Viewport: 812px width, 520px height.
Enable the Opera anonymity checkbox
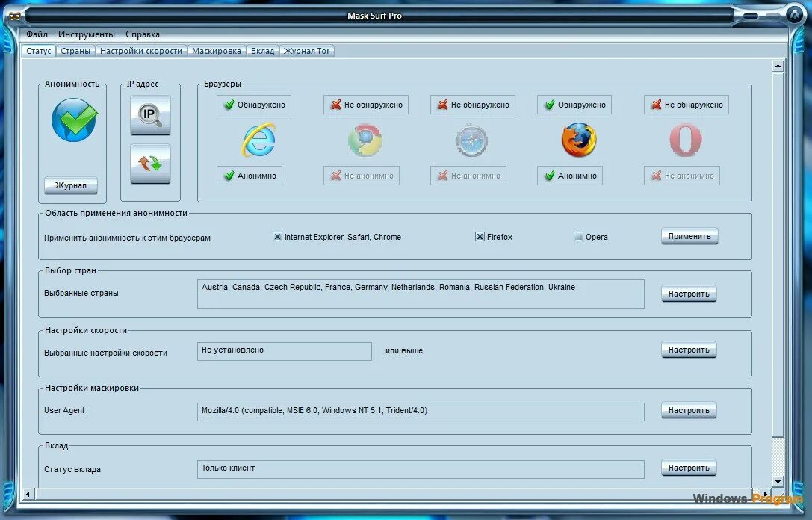pyautogui.click(x=578, y=237)
